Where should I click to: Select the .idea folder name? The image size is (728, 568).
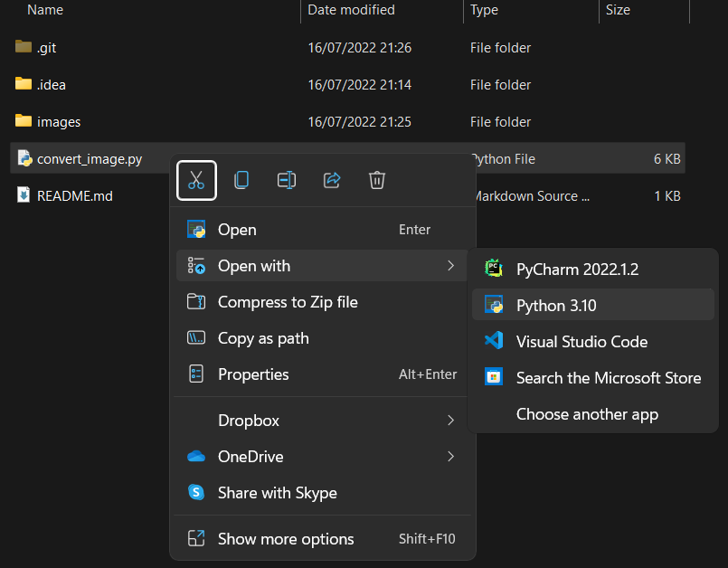pyautogui.click(x=51, y=84)
